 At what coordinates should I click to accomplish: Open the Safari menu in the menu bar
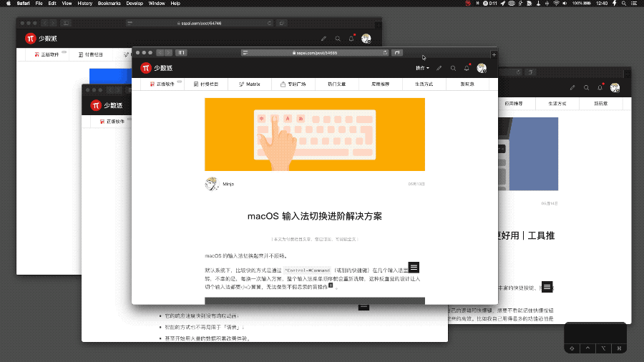pos(23,4)
